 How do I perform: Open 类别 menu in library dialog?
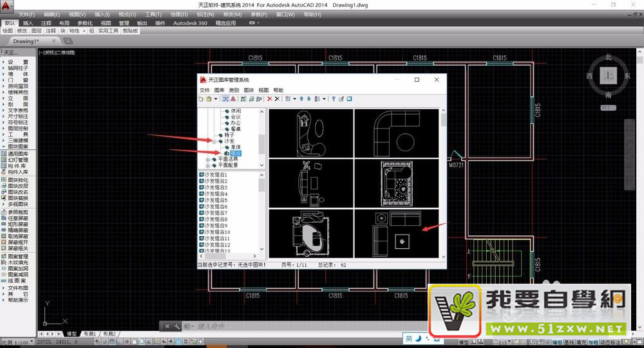234,90
